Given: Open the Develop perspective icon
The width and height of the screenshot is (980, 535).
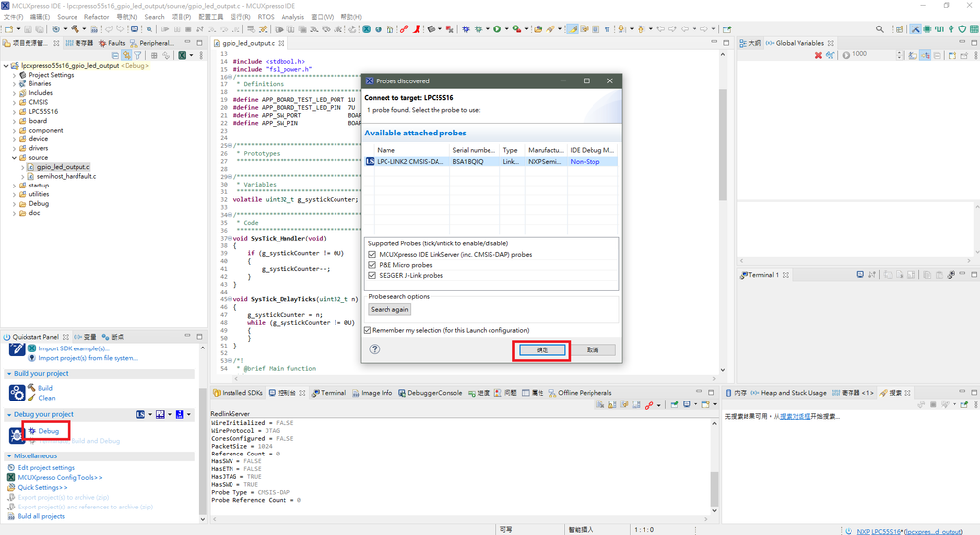Looking at the screenshot, I should [x=915, y=28].
